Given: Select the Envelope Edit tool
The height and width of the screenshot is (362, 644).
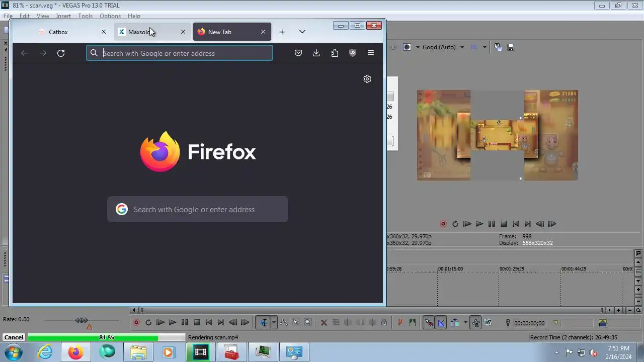Looking at the screenshot, I should (x=284, y=323).
